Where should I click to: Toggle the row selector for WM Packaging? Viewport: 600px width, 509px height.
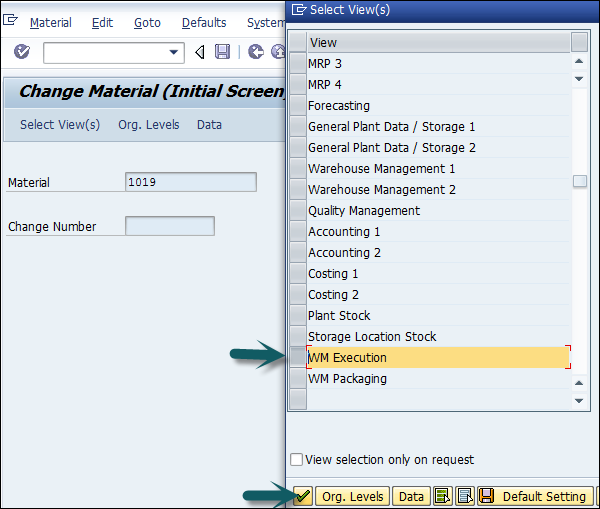tap(298, 379)
